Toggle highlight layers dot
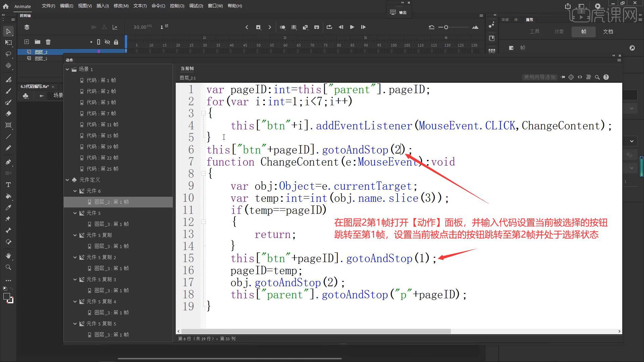This screenshot has width=644, height=362. click(91, 42)
